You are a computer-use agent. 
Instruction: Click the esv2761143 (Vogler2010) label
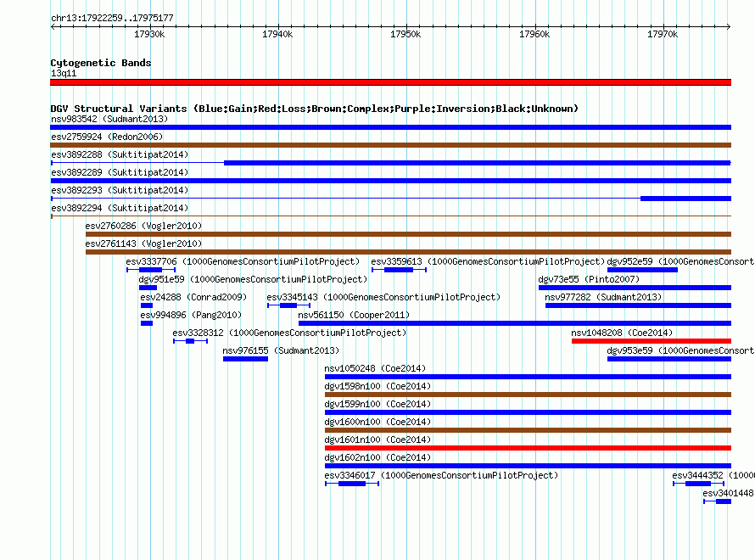click(x=143, y=244)
